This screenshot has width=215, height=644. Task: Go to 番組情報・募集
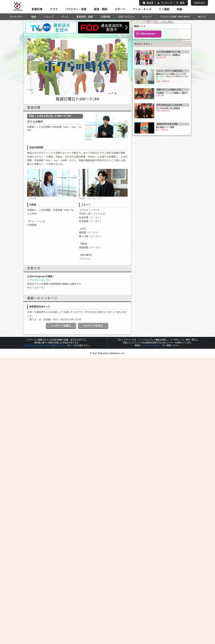(x=85, y=17)
